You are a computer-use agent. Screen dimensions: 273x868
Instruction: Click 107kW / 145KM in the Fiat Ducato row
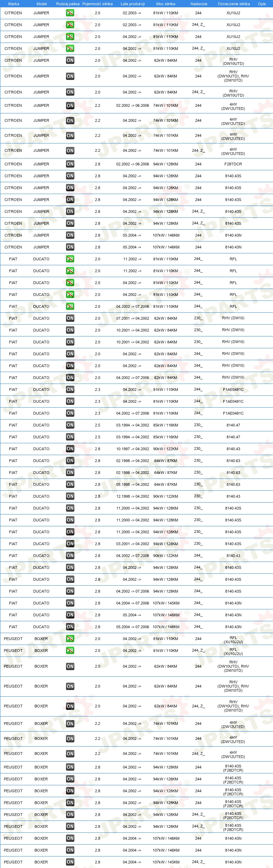(166, 603)
